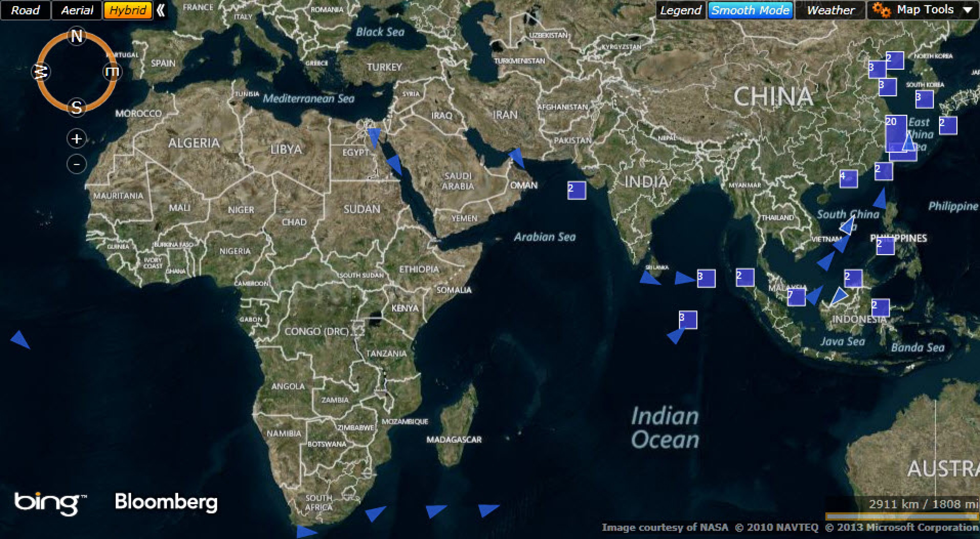The image size is (980, 539).
Task: Switch to Road map view
Action: click(25, 10)
